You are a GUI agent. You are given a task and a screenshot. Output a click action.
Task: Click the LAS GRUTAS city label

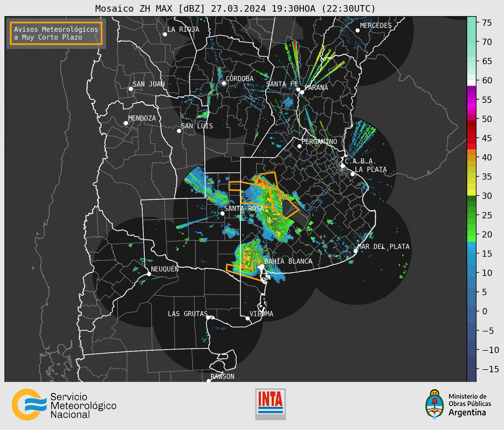coord(188,314)
